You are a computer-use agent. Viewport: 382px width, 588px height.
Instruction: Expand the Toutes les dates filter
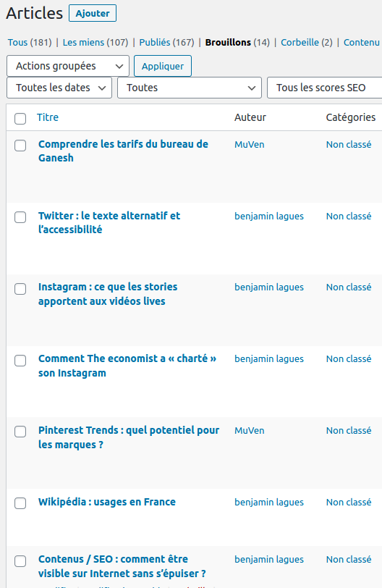point(59,88)
